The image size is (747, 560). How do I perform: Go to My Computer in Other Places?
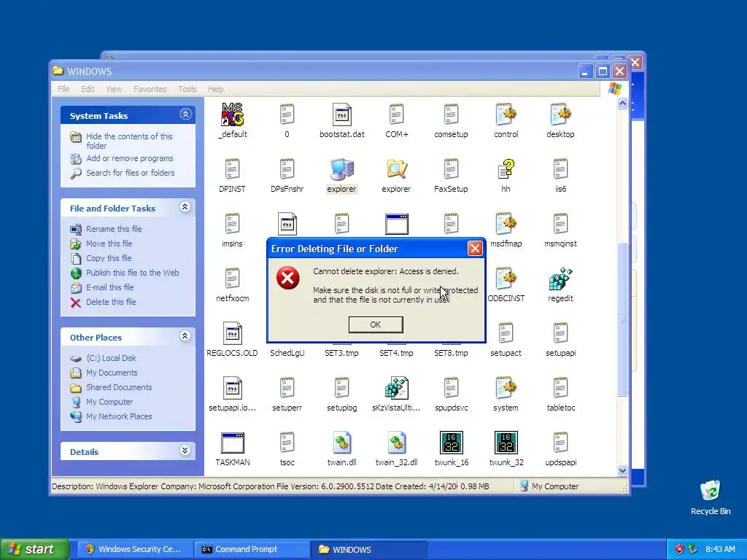109,402
